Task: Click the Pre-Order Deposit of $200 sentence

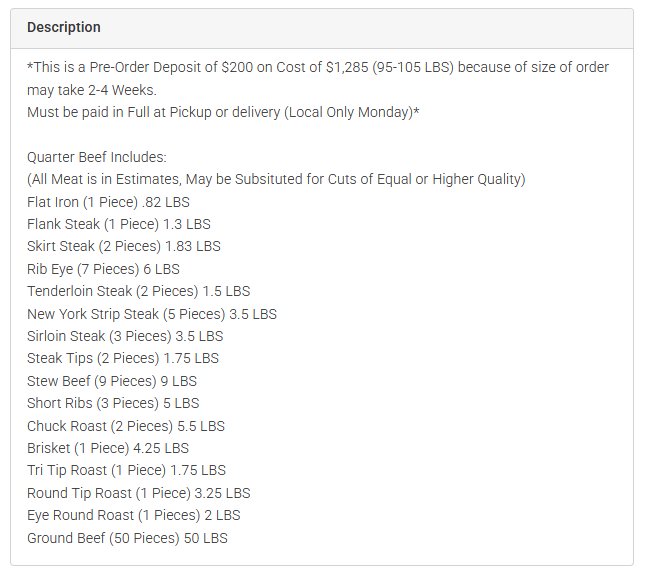Action: 318,67
